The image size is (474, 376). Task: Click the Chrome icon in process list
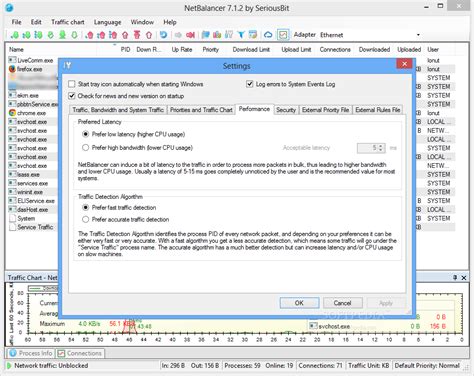[x=12, y=113]
